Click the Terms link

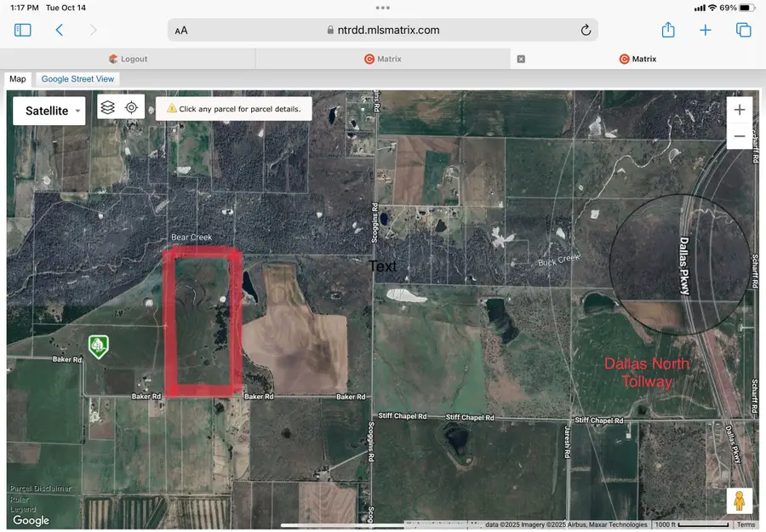click(746, 524)
